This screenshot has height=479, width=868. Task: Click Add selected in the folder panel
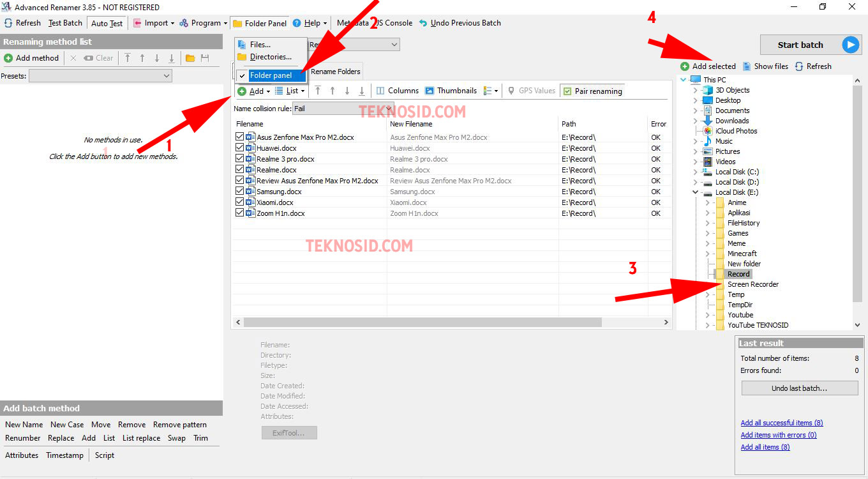[708, 66]
